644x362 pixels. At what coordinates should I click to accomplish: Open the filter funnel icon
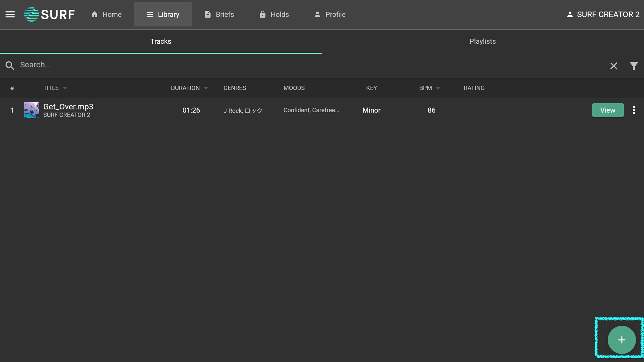pos(633,66)
